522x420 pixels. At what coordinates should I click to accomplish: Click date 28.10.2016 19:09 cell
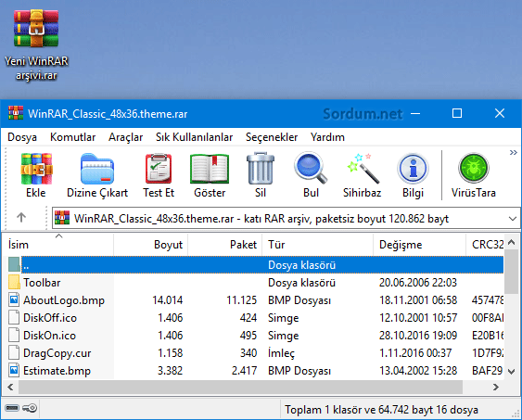click(418, 336)
